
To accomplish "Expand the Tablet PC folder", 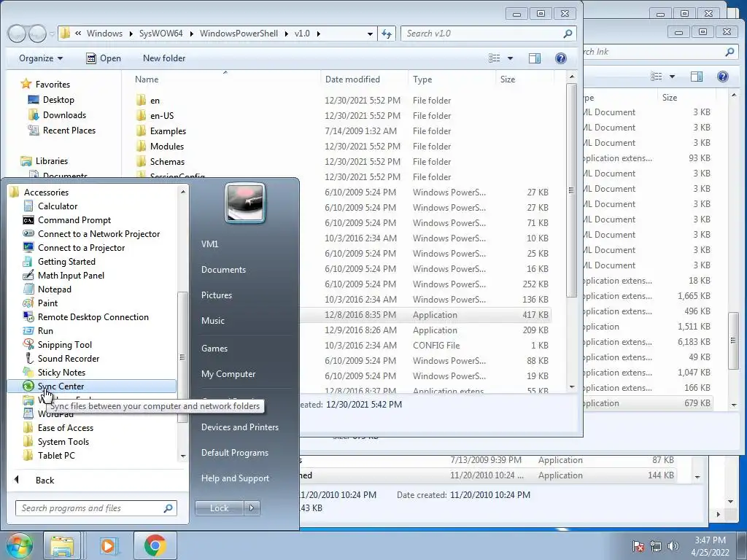I will click(55, 455).
